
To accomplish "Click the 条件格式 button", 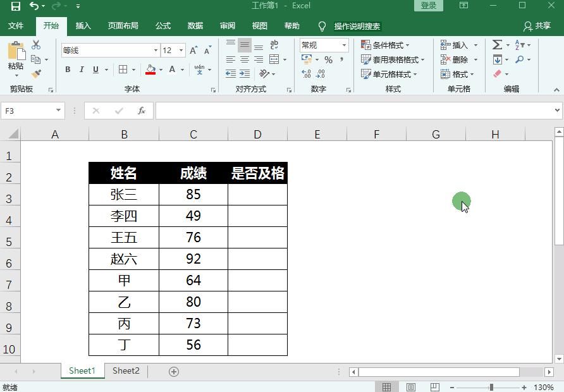I will click(x=386, y=46).
